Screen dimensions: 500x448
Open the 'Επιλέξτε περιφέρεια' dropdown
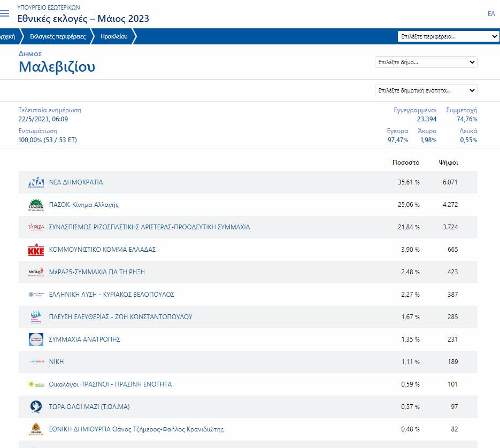click(x=448, y=36)
